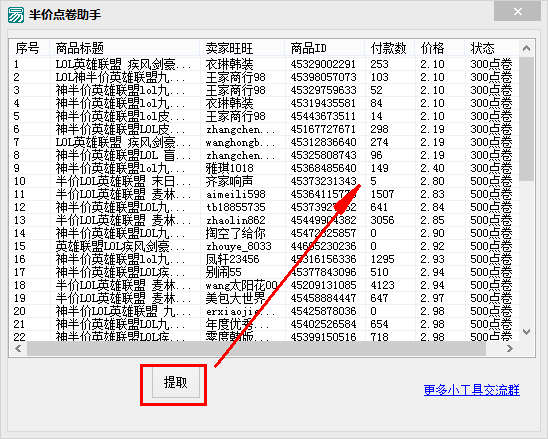
Task: Click title 半价LOL英雄联盟 末日...
Action: pos(124,181)
